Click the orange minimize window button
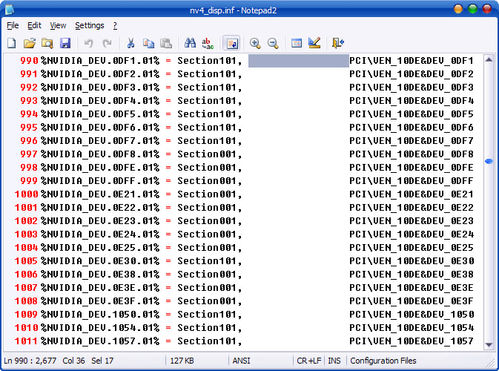 458,9
